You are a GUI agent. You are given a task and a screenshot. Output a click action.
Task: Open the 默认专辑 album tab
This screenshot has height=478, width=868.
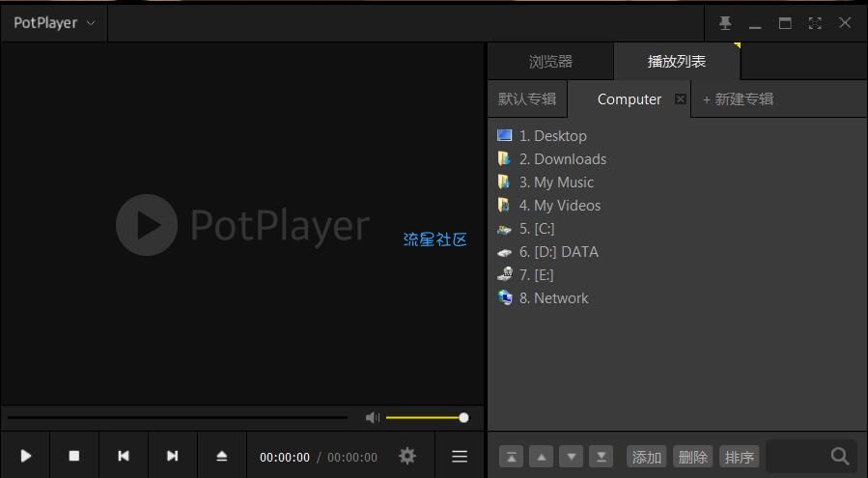[x=527, y=99]
